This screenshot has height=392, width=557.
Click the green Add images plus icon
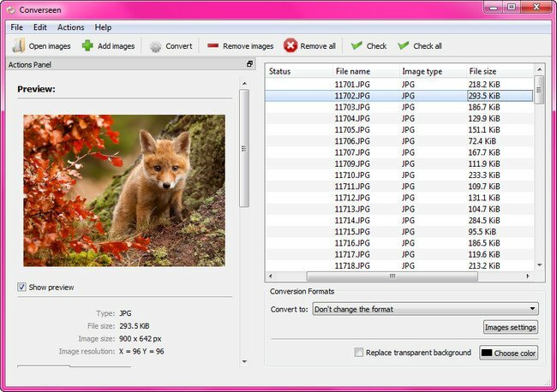pos(87,46)
